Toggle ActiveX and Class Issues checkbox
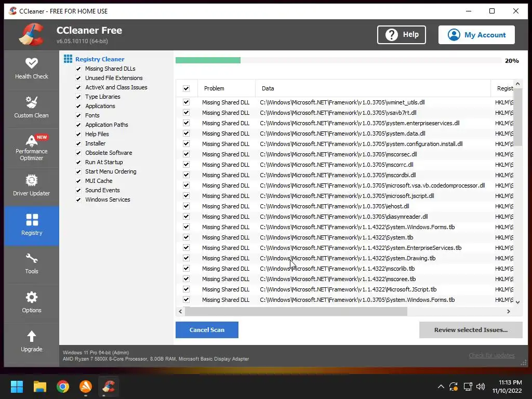 point(78,87)
